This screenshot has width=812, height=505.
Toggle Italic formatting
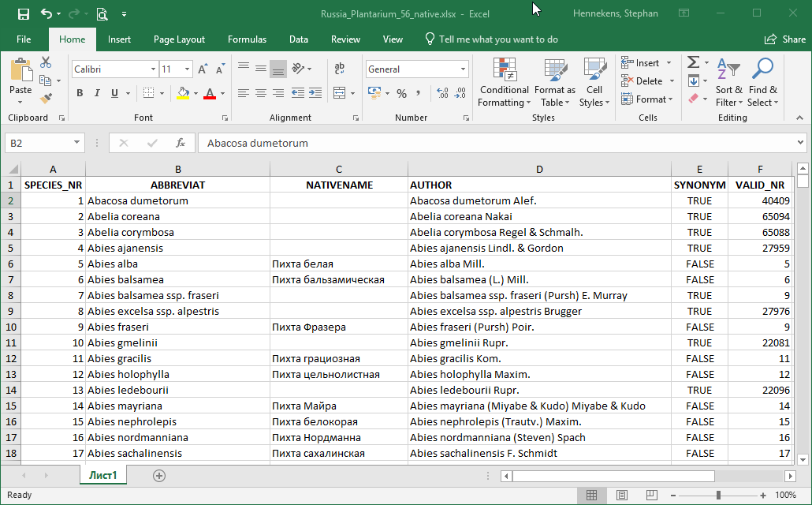(98, 93)
